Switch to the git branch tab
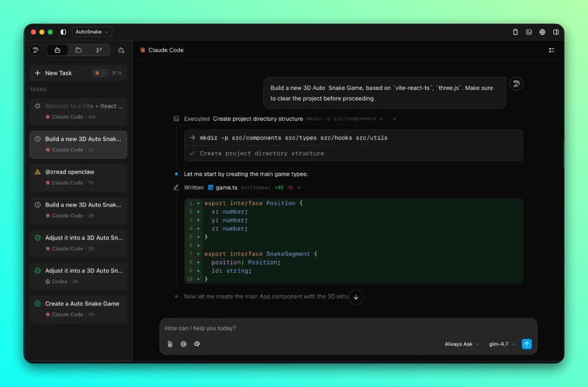The width and height of the screenshot is (588, 387). [99, 50]
